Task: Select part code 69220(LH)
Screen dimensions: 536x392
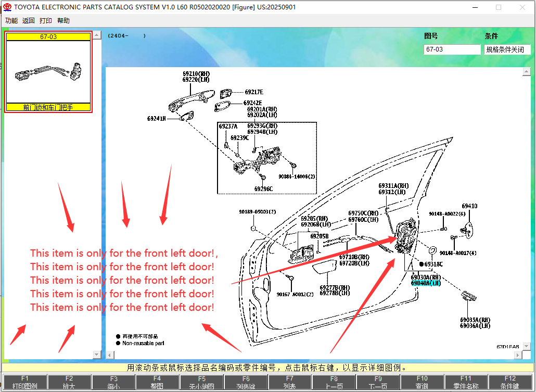Action: click(x=196, y=80)
